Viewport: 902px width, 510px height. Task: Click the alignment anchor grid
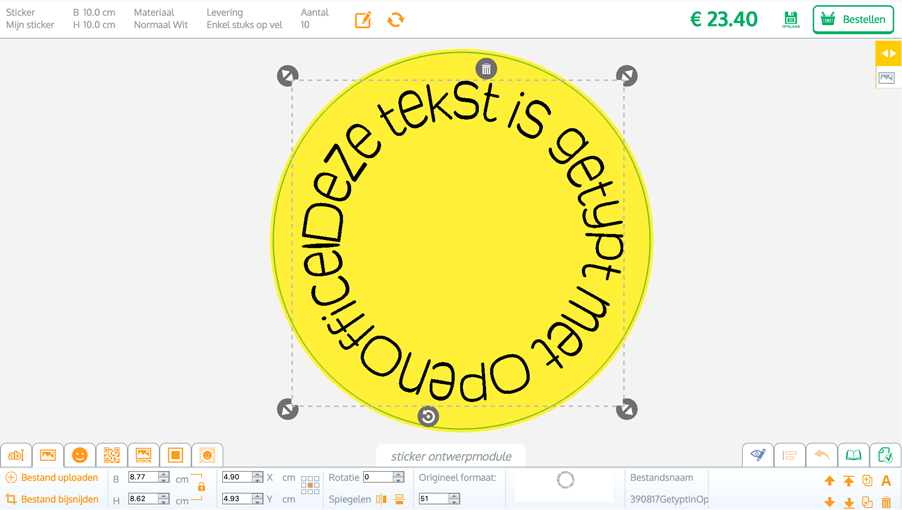310,485
